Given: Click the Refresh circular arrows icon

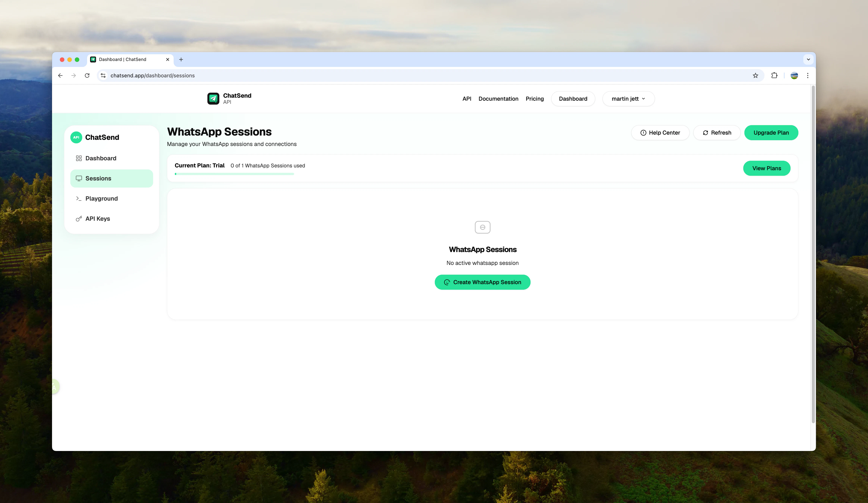Looking at the screenshot, I should click(x=705, y=133).
